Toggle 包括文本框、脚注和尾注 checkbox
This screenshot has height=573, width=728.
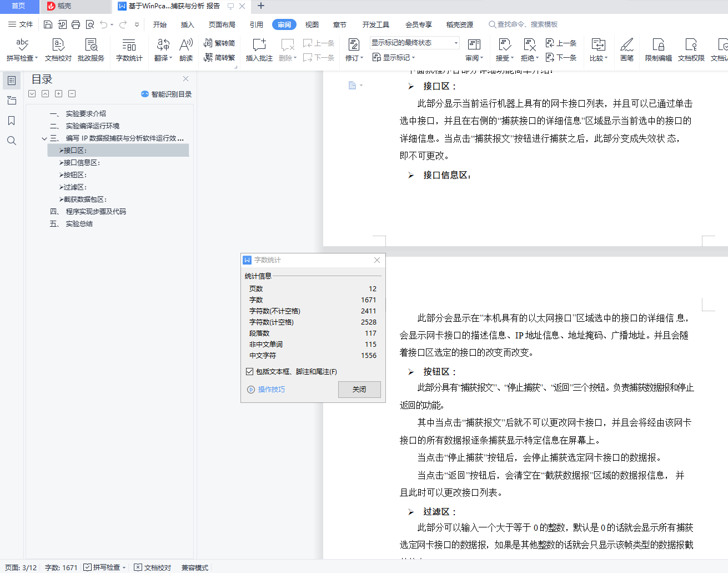coord(250,371)
